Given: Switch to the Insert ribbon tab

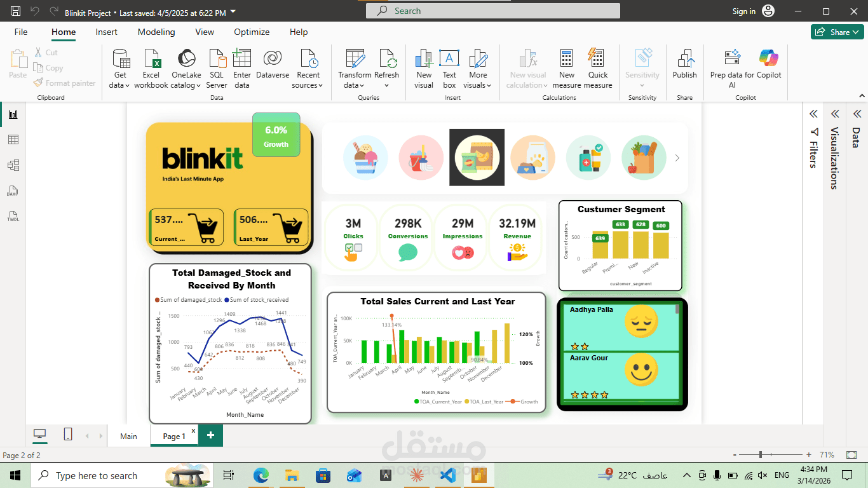Looking at the screenshot, I should 107,32.
